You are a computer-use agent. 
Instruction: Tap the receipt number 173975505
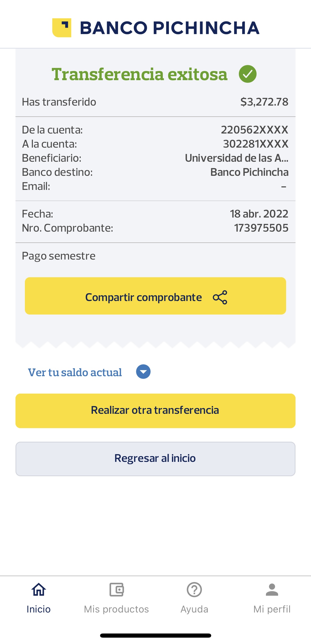point(261,228)
